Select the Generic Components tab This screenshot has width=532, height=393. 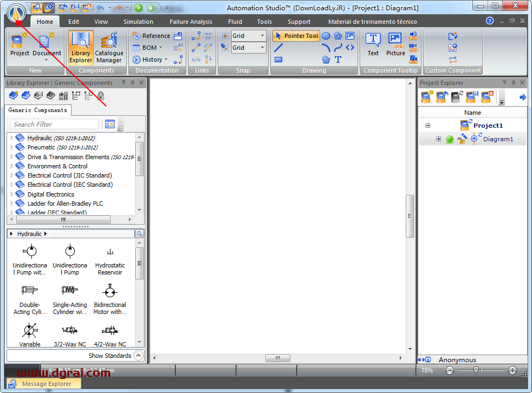coord(38,110)
